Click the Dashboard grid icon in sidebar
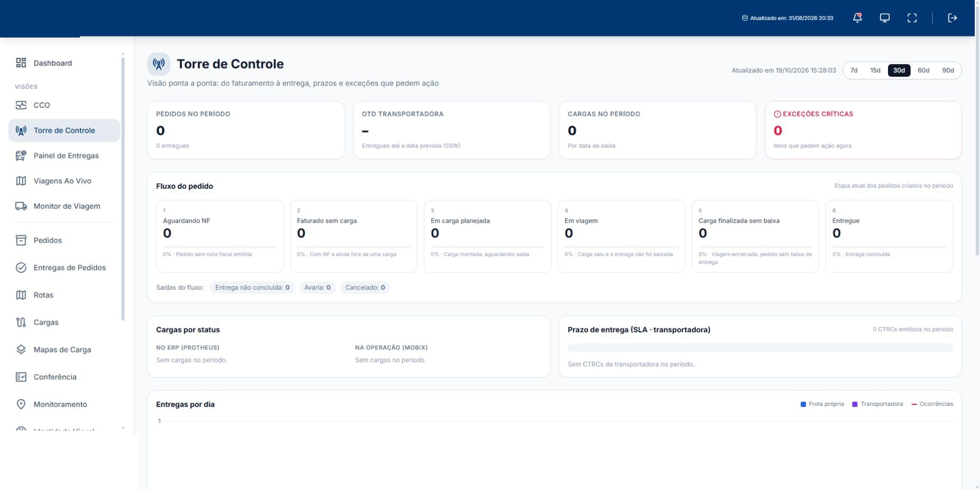The image size is (980, 490). coord(21,63)
